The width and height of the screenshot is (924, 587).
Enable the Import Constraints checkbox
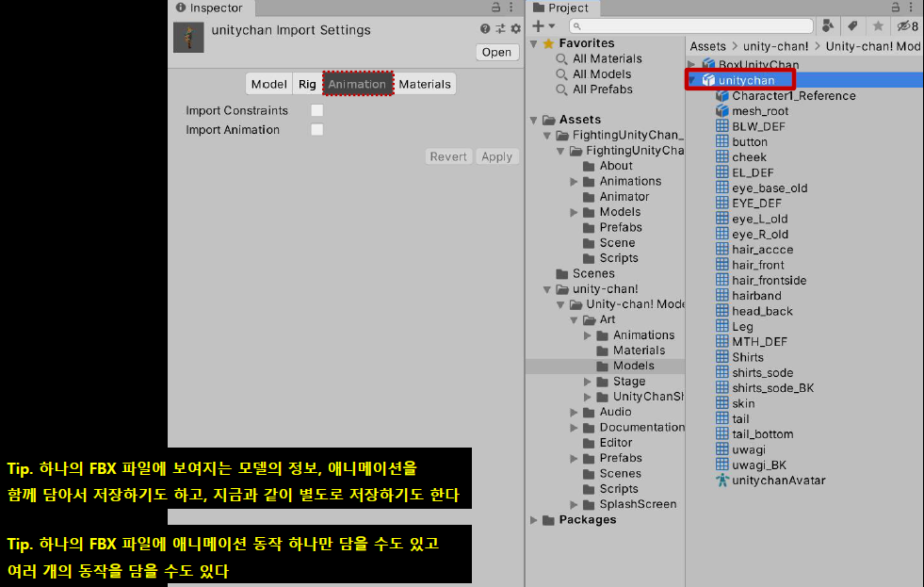[x=317, y=110]
